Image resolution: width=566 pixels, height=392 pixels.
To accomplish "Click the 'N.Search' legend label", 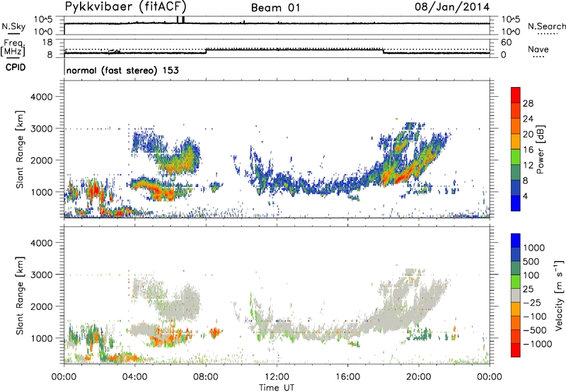I will pyautogui.click(x=546, y=26).
